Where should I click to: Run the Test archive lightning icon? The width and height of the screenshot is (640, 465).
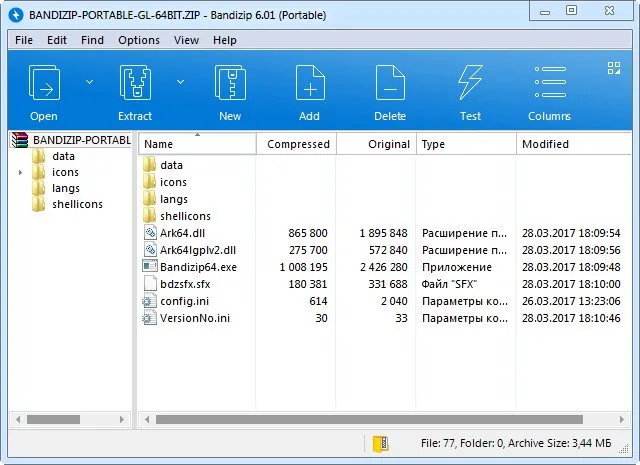pyautogui.click(x=470, y=82)
